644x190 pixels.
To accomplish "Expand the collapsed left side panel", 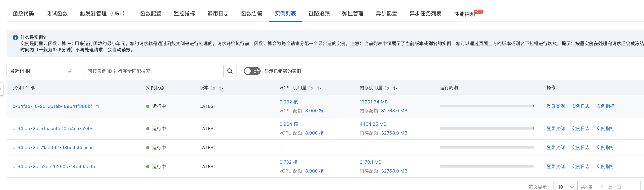I will pyautogui.click(x=1, y=89).
